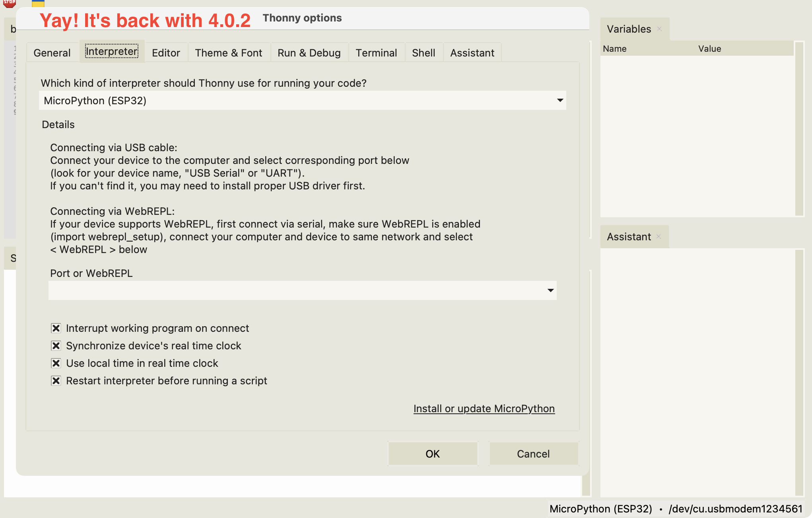Switch to the Run & Debug tab
The height and width of the screenshot is (518, 812).
[x=309, y=53]
